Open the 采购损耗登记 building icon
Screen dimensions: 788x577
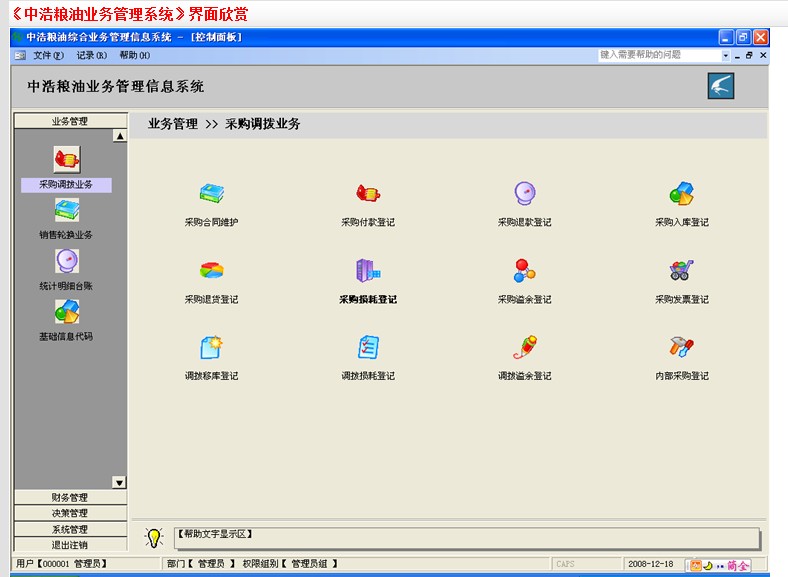[368, 271]
